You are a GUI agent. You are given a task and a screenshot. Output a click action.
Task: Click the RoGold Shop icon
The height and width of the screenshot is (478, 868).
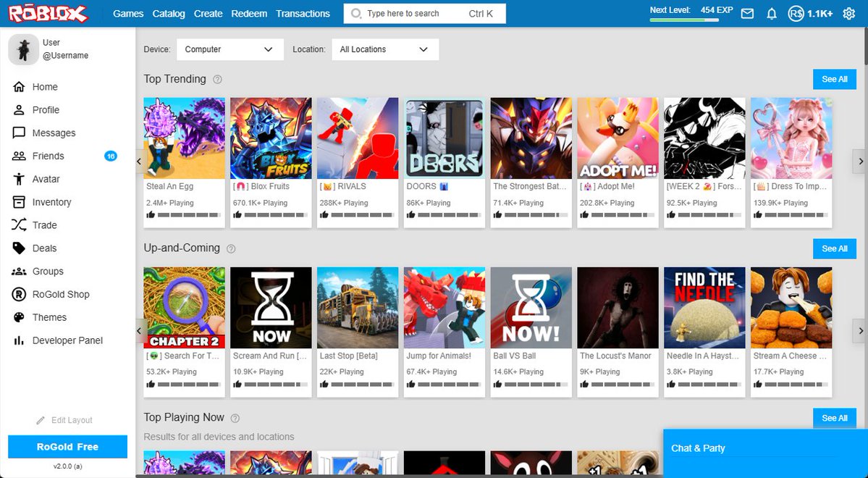19,294
